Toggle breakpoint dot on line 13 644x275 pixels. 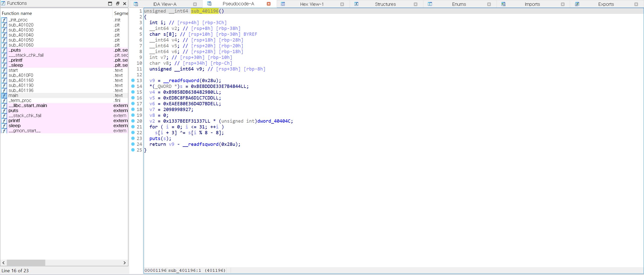pos(133,80)
